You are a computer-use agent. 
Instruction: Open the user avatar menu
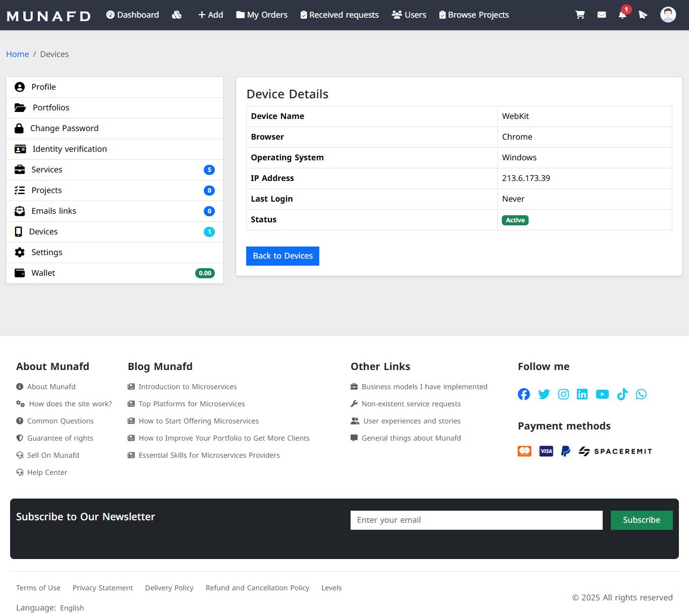click(668, 15)
